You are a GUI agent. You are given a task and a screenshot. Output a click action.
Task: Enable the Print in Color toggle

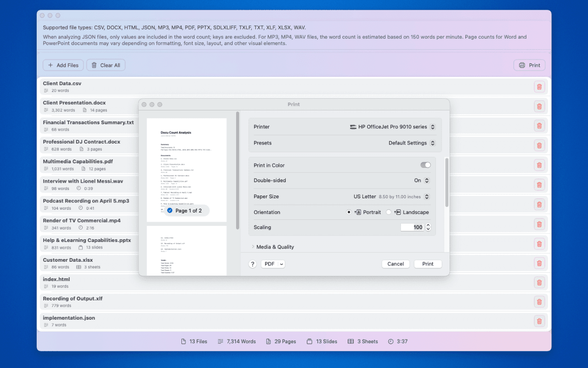pos(425,165)
